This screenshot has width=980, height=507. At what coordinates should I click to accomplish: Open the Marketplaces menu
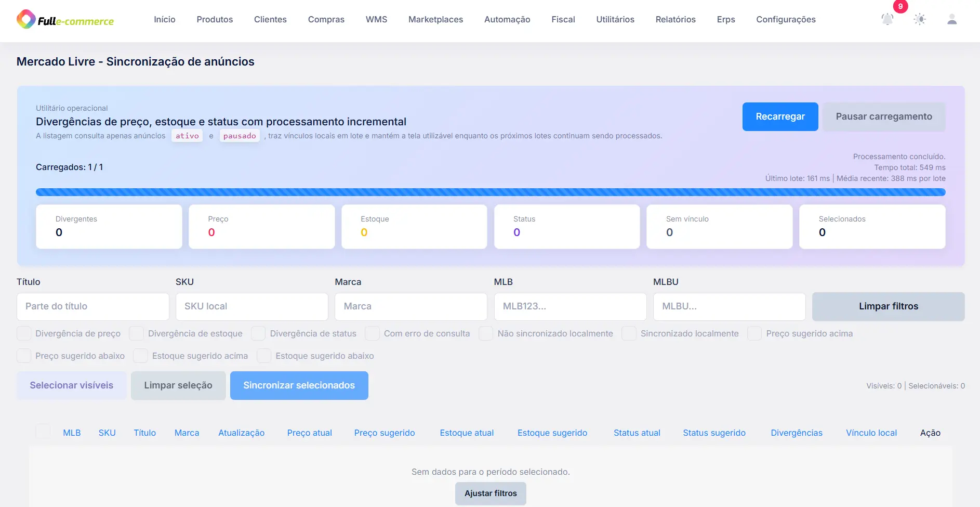pyautogui.click(x=435, y=20)
